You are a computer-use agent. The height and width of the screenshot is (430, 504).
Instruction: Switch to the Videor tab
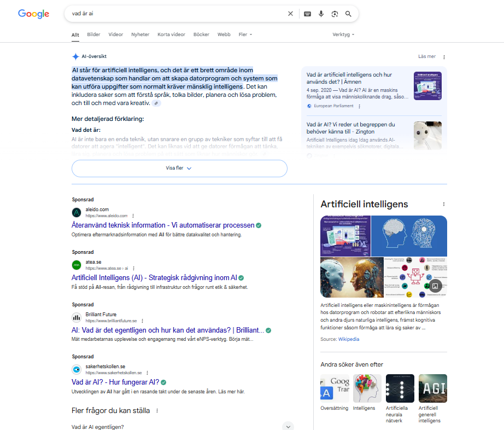(116, 34)
